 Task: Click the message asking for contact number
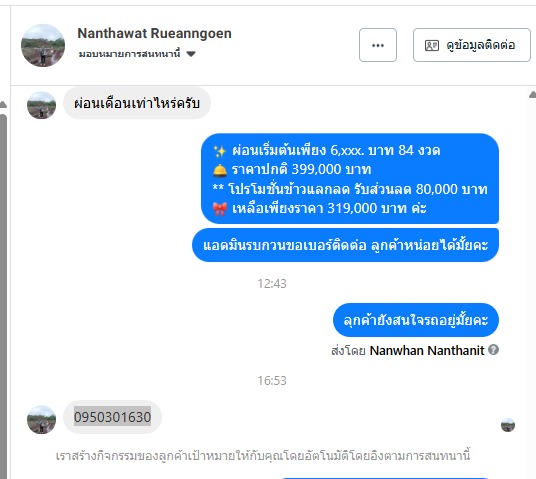point(345,245)
